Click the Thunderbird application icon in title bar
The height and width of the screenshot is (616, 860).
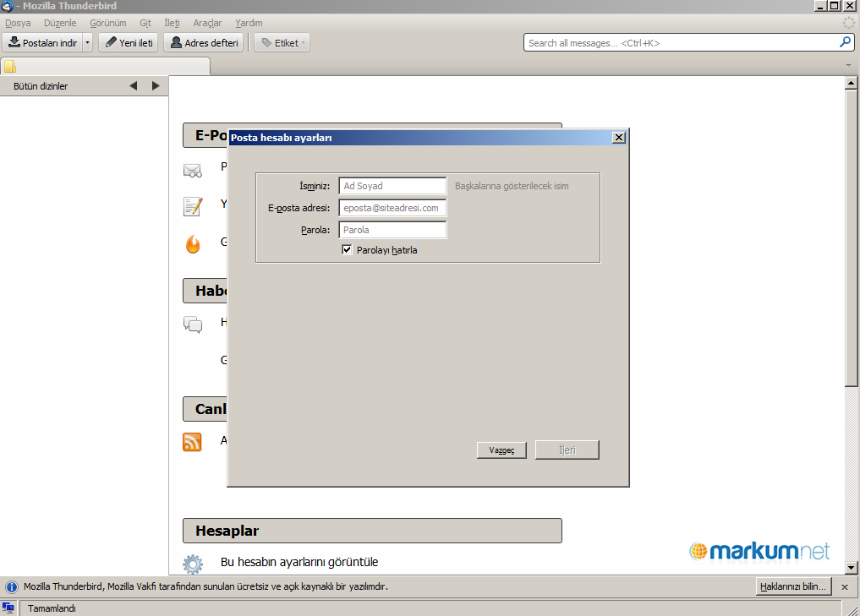[7, 6]
